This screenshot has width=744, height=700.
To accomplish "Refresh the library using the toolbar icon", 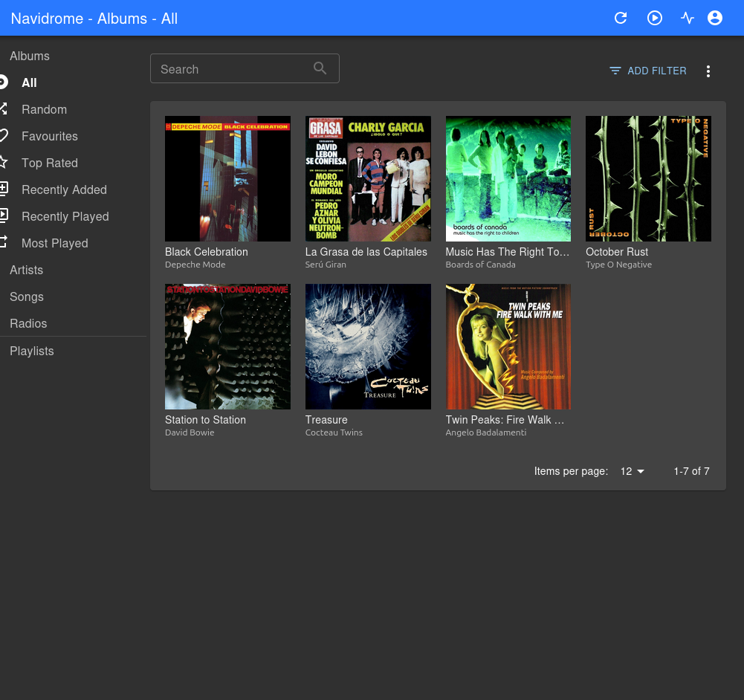I will point(621,18).
